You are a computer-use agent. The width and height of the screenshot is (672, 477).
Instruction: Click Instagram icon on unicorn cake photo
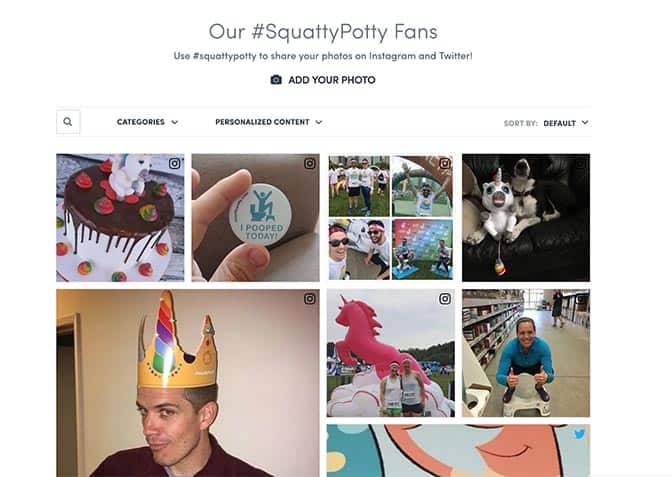(x=174, y=164)
